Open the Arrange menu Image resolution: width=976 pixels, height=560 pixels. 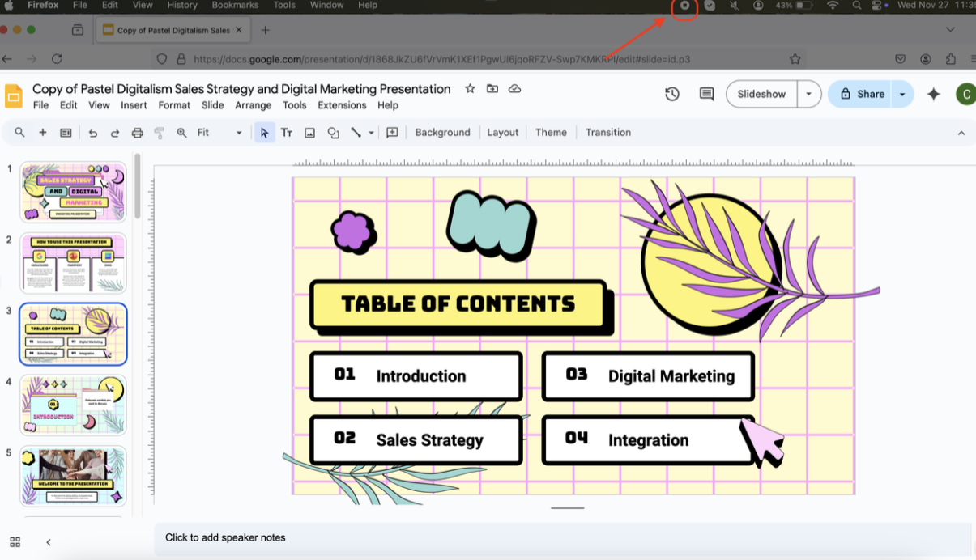tap(253, 105)
